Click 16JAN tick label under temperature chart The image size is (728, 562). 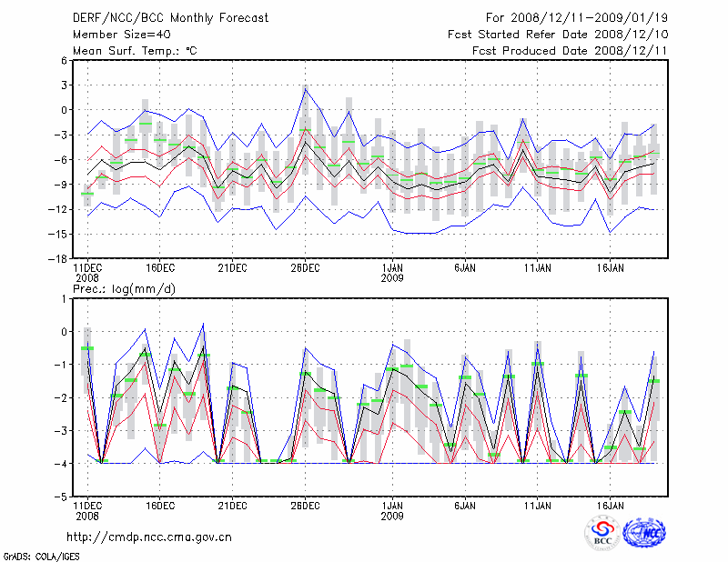coord(611,267)
